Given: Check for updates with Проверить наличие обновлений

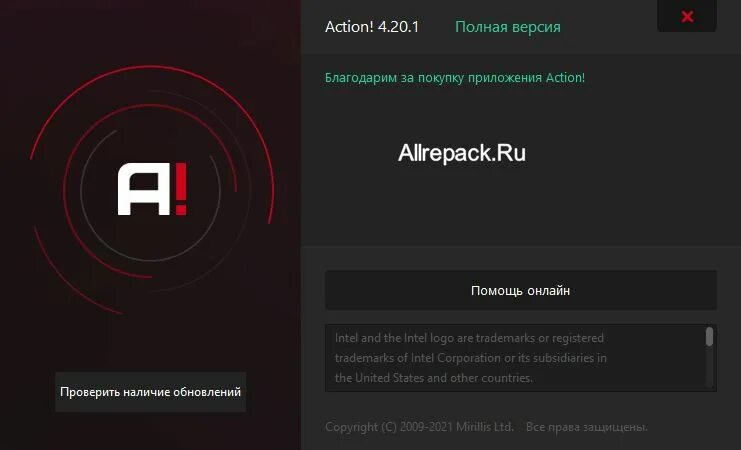Looking at the screenshot, I should [150, 392].
